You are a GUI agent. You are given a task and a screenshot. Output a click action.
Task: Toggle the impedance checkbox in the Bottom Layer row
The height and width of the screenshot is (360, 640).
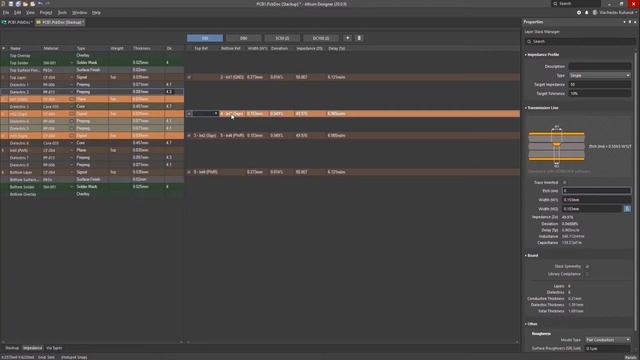[189, 172]
